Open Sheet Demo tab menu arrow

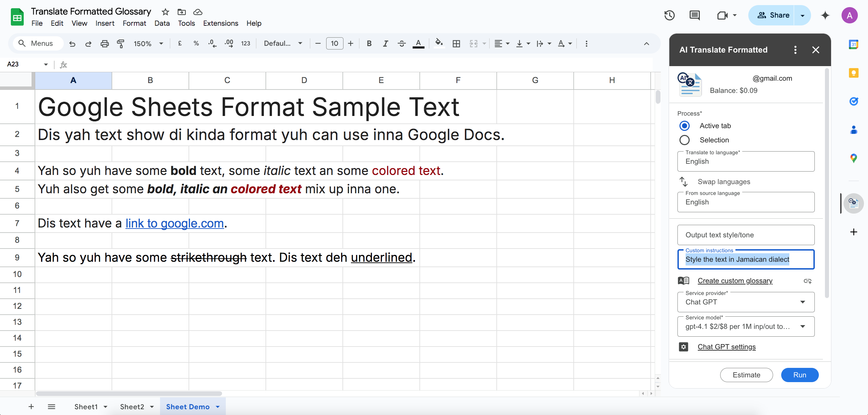[218, 407]
